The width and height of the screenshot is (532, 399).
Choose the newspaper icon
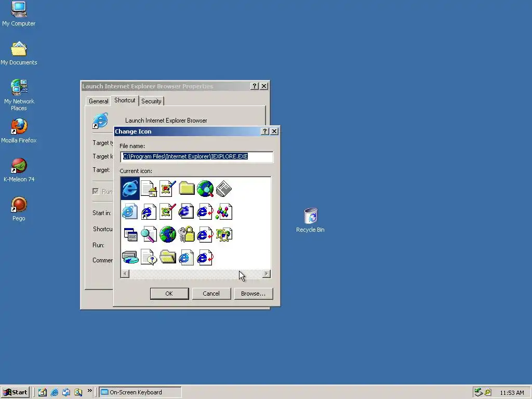coord(224,189)
